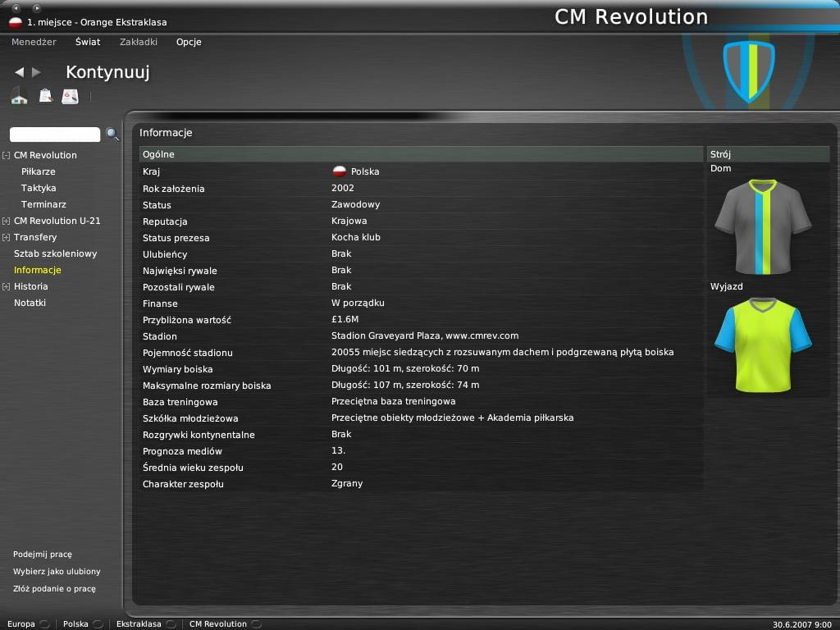840x630 pixels.
Task: Go back with the left triangle arrow
Action: pos(20,72)
